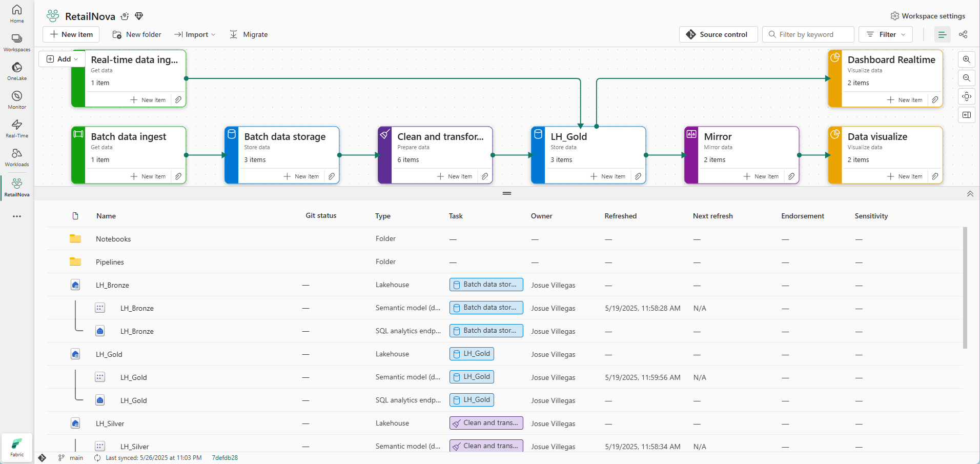
Task: Open Workloads in the sidebar
Action: click(x=17, y=157)
